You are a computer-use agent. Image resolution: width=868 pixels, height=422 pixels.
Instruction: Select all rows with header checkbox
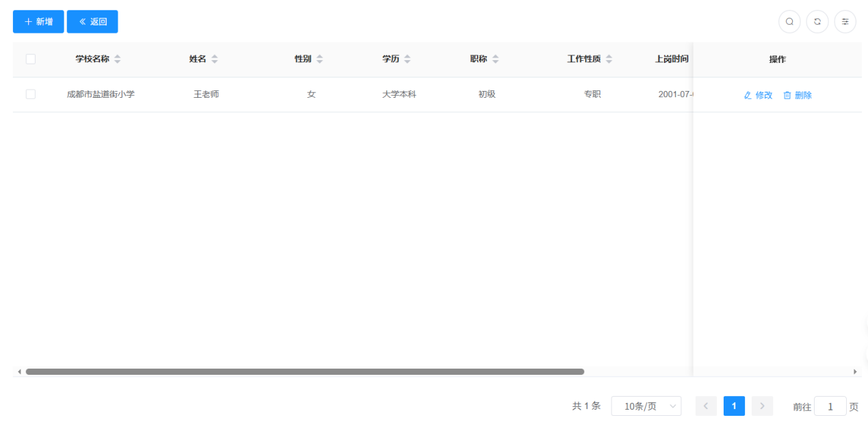31,59
